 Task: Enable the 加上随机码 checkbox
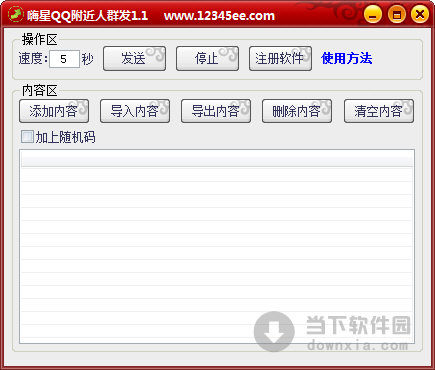27,137
